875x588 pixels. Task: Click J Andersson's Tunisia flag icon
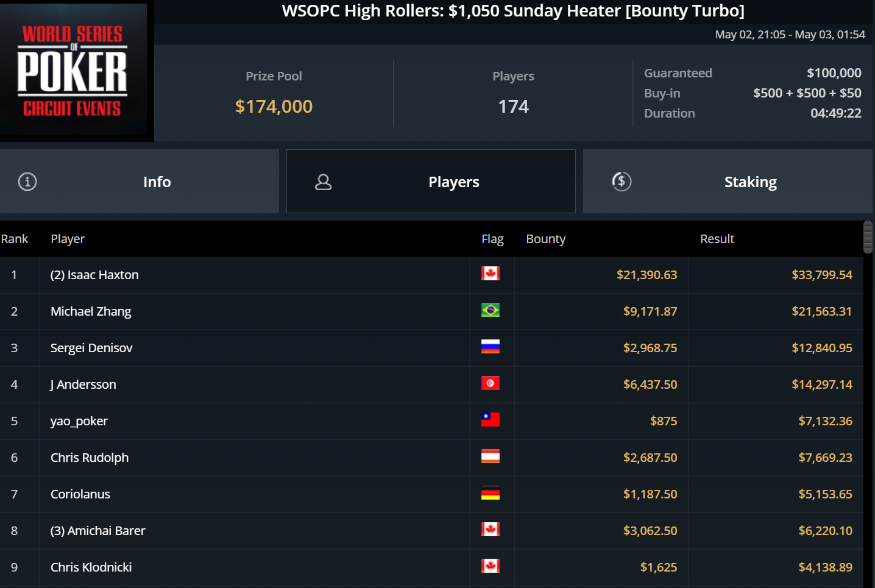point(490,383)
